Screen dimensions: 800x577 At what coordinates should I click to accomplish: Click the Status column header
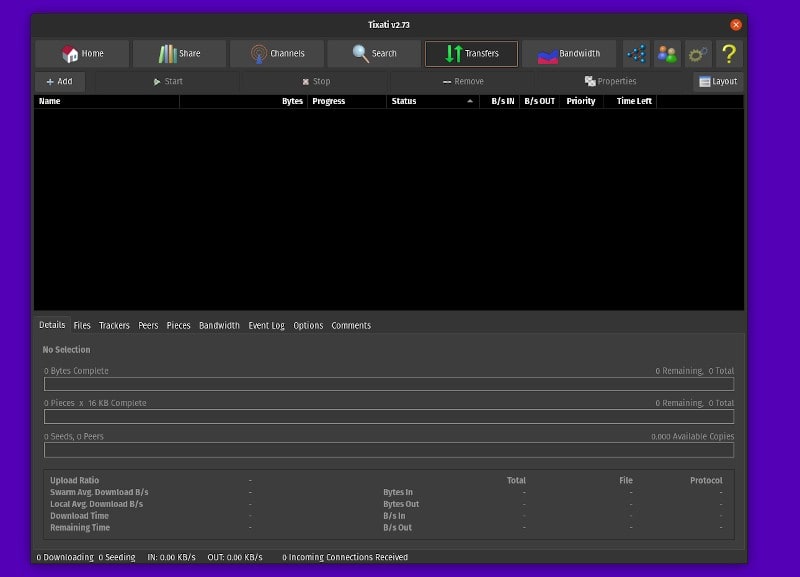click(433, 101)
